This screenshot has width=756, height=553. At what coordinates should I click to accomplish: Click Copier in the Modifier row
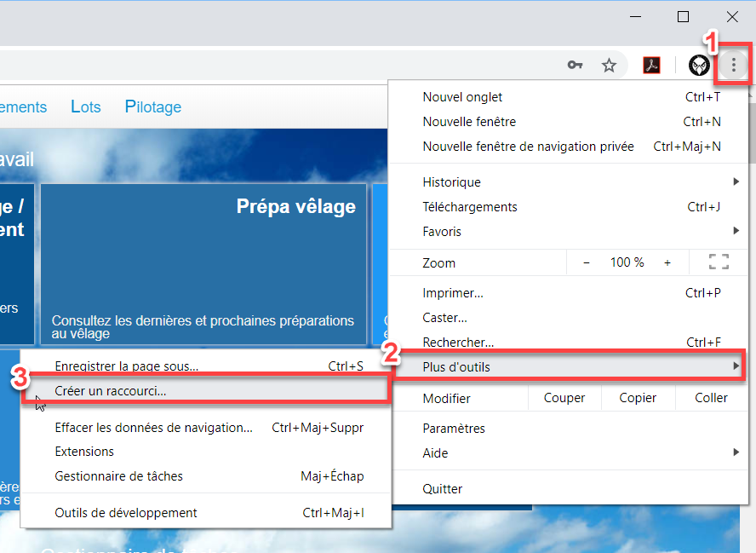pyautogui.click(x=638, y=398)
